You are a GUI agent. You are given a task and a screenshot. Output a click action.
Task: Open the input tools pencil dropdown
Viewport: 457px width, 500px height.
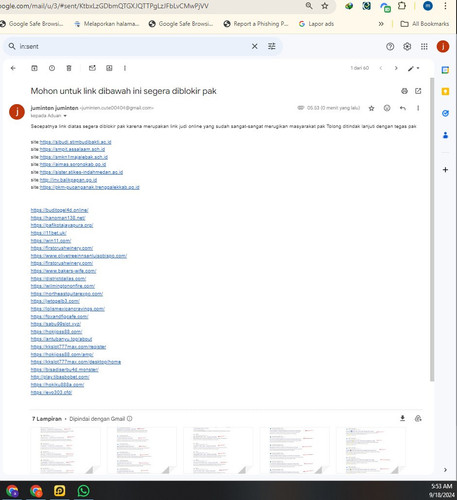(414, 68)
